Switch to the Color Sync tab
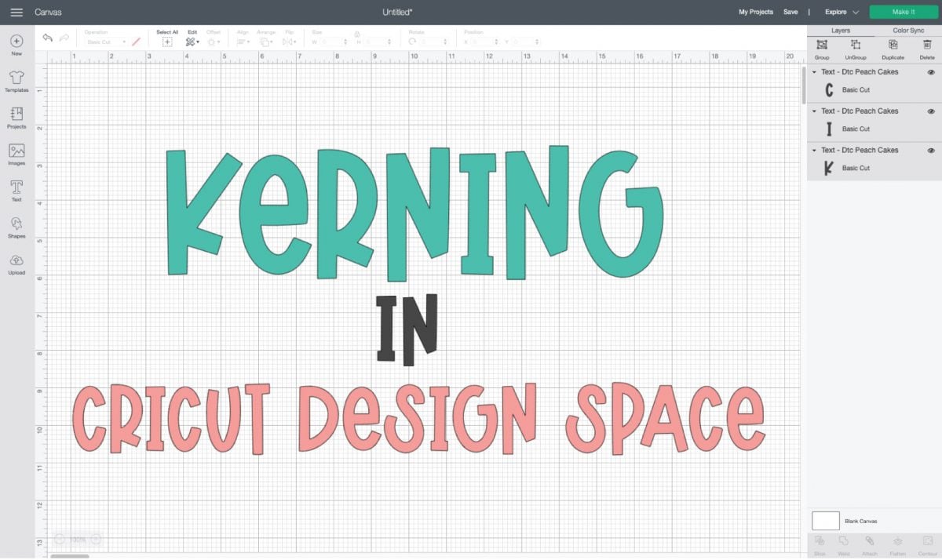This screenshot has width=942, height=560. 908,31
